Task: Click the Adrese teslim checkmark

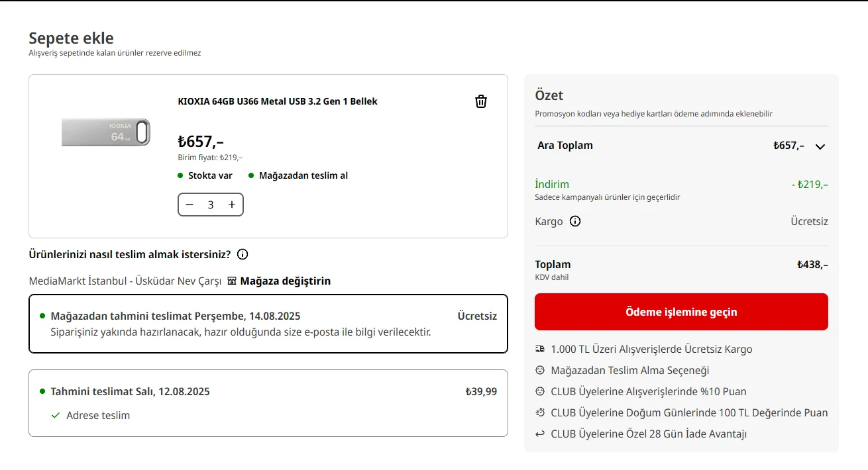Action: click(x=56, y=415)
